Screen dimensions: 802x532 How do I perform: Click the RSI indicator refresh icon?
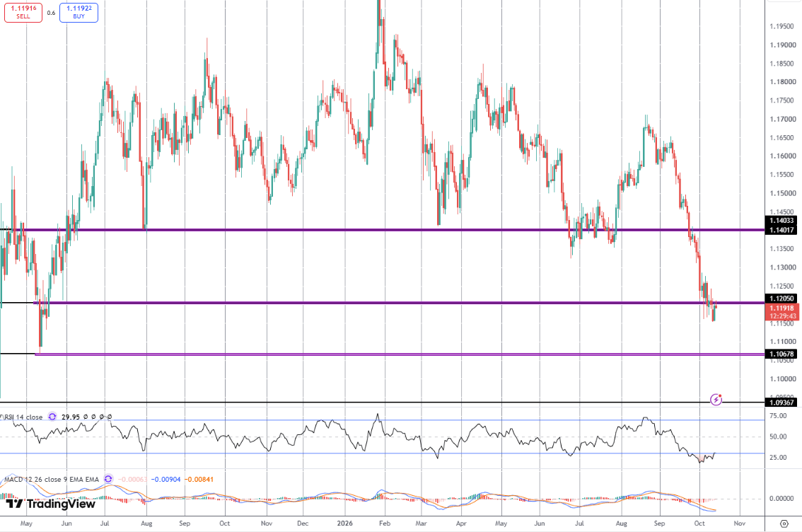tap(52, 417)
